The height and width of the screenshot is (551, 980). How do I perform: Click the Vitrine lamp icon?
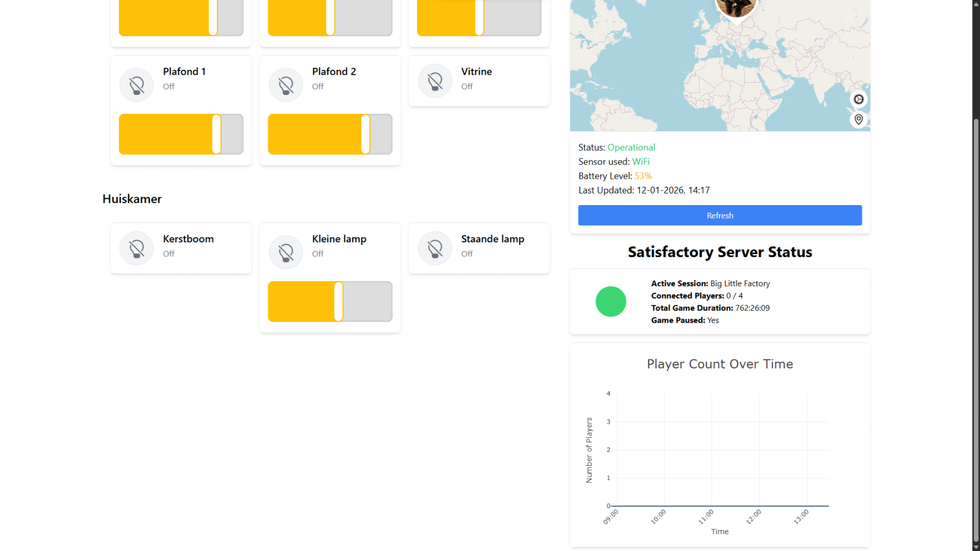pyautogui.click(x=434, y=80)
